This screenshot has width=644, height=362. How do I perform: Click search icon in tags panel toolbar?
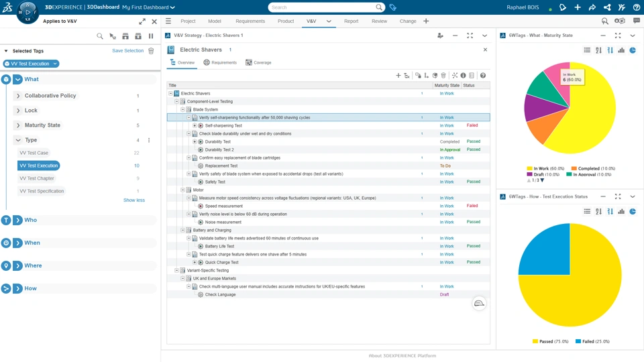pyautogui.click(x=100, y=36)
